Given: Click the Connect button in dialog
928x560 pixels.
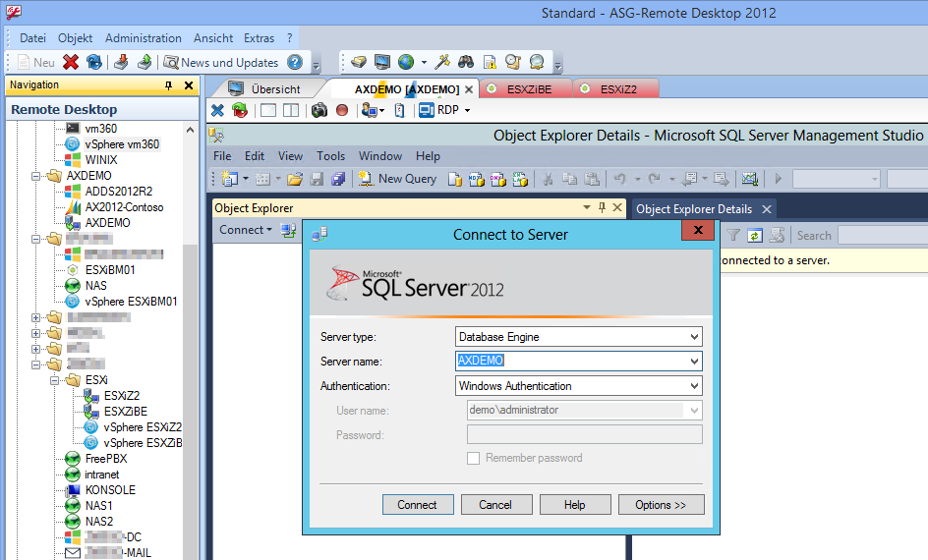Looking at the screenshot, I should pyautogui.click(x=418, y=505).
